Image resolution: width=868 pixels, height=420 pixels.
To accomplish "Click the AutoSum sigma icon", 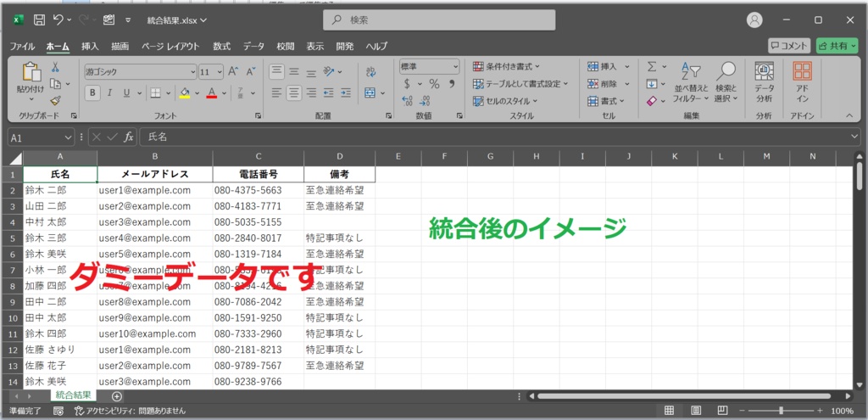I will 652,66.
